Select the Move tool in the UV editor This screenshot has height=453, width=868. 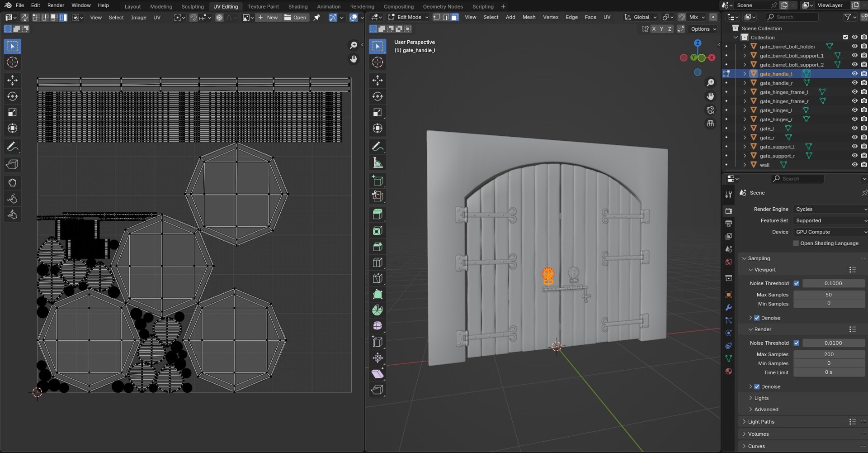click(12, 81)
